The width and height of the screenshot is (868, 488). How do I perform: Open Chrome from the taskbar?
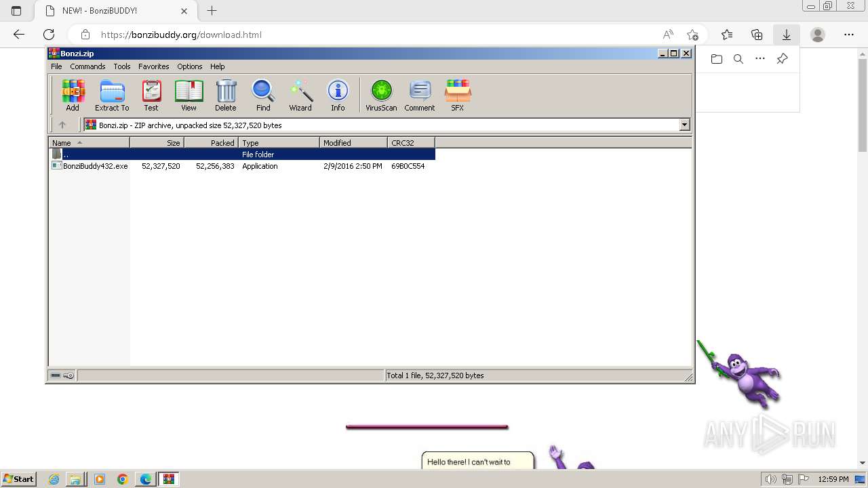(x=122, y=479)
